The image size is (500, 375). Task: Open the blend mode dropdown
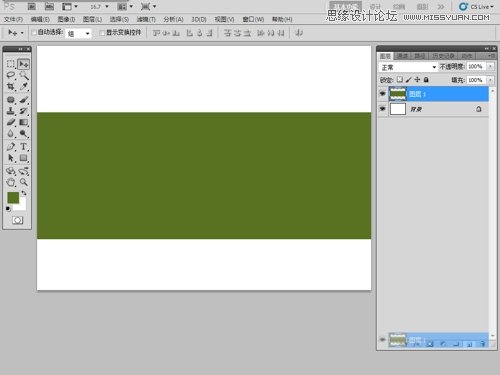tap(408, 67)
